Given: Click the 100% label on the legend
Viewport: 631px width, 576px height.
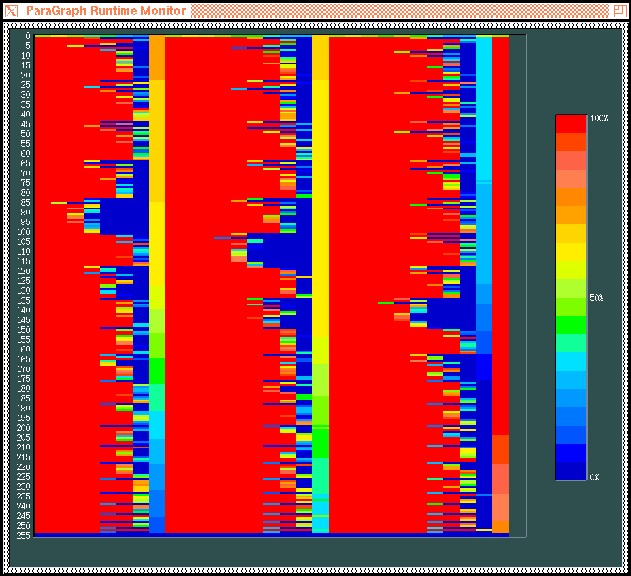Looking at the screenshot, I should point(599,119).
